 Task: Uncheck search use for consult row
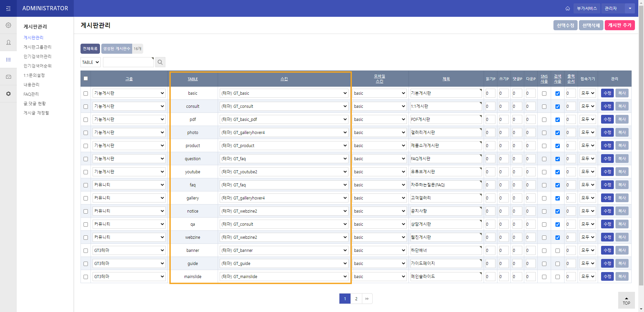(x=557, y=106)
